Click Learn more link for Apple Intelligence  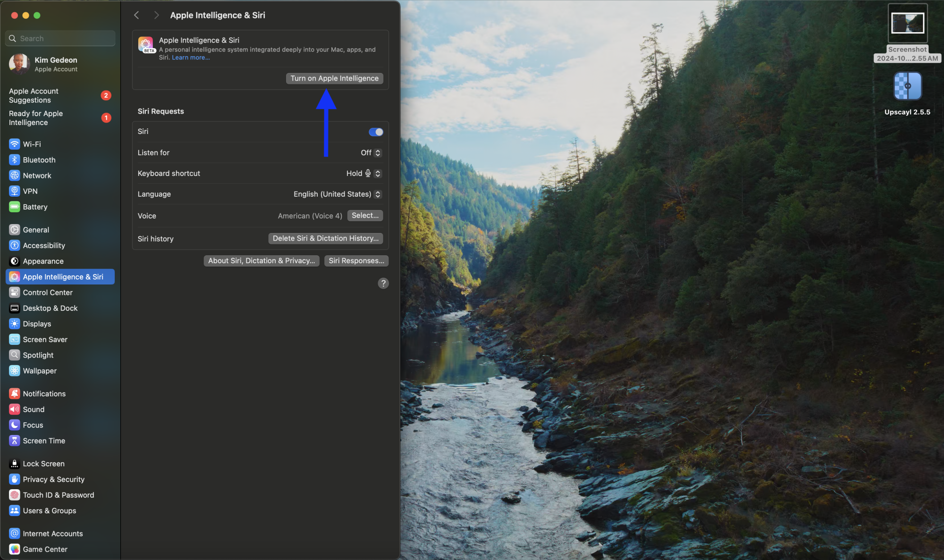click(x=190, y=58)
